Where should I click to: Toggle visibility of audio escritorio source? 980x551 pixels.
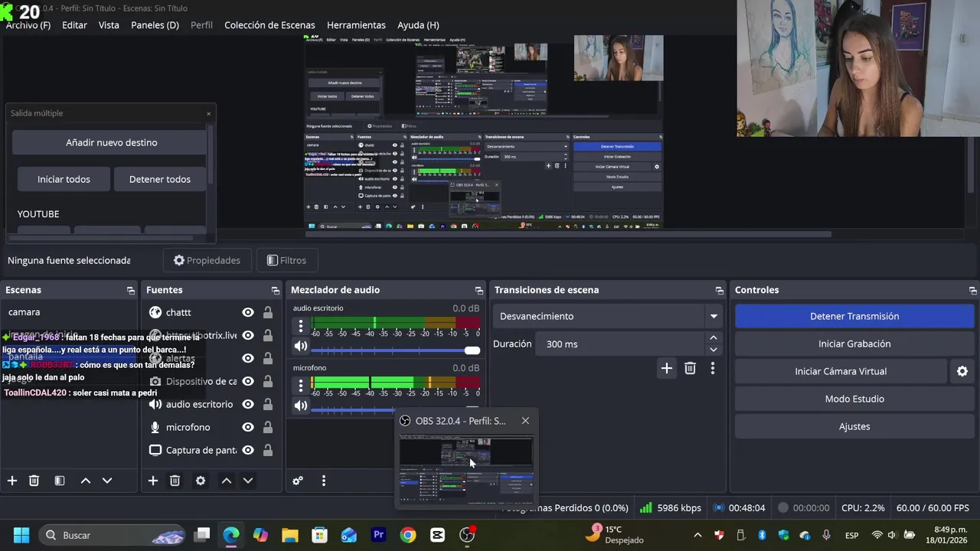coord(248,404)
